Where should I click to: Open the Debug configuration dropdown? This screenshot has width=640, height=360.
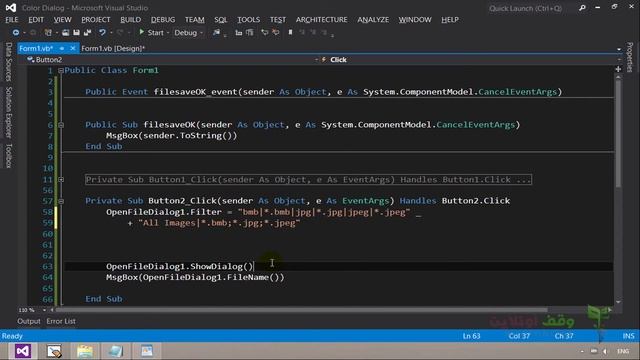pos(188,32)
